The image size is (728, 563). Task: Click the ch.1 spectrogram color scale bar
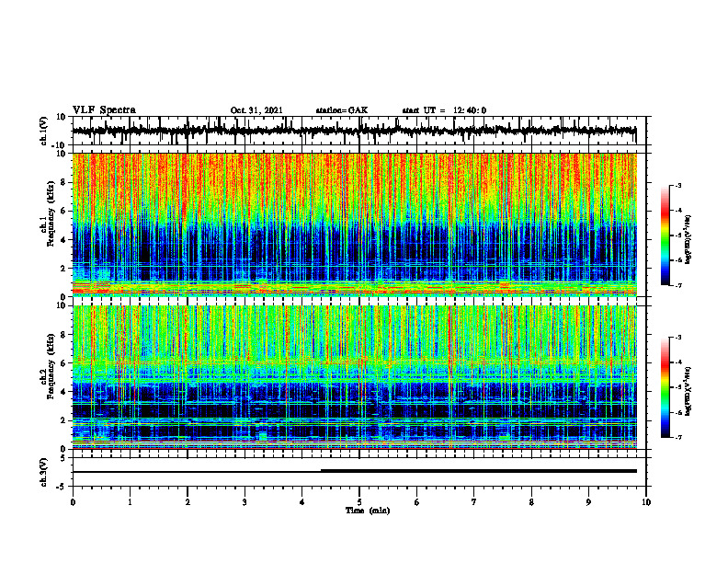click(665, 236)
